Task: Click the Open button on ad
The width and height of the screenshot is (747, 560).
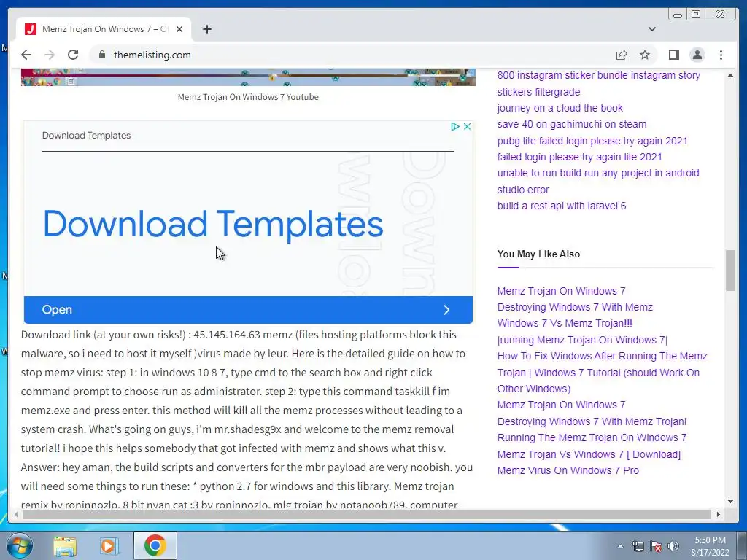Action: 248,309
